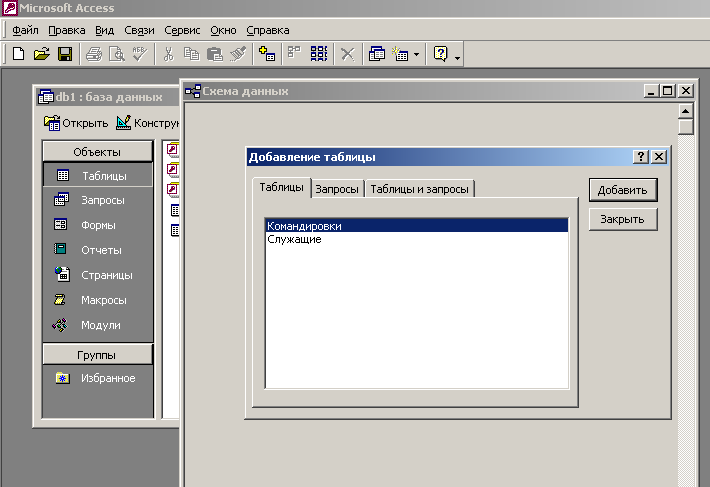The width and height of the screenshot is (710, 487).
Task: Maximize the Схема данных window
Action: click(668, 91)
